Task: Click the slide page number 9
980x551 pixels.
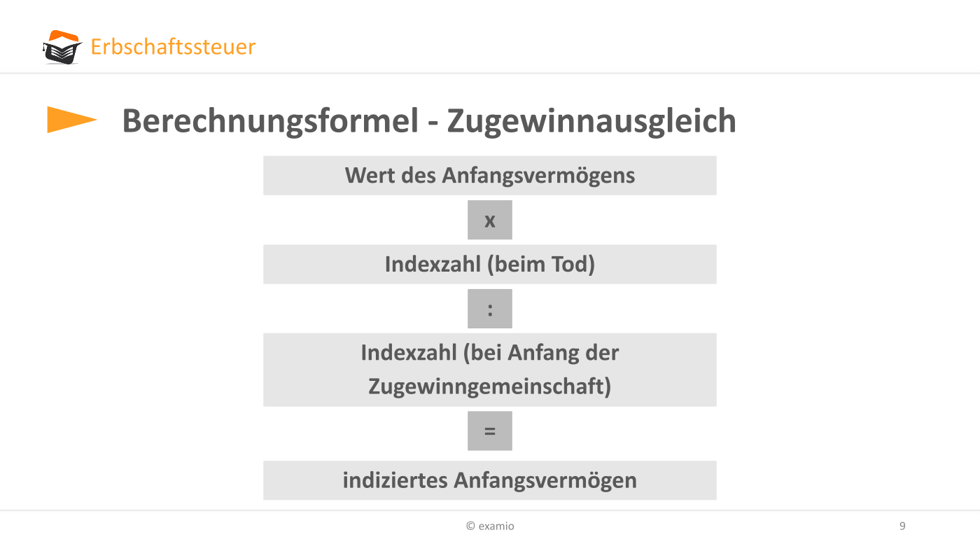Action: tap(902, 526)
